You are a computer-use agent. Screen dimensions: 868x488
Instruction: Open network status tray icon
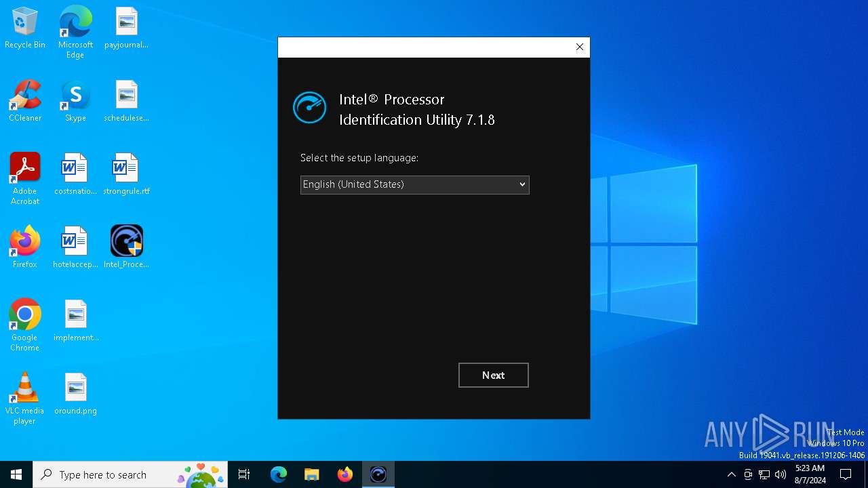pyautogui.click(x=764, y=474)
